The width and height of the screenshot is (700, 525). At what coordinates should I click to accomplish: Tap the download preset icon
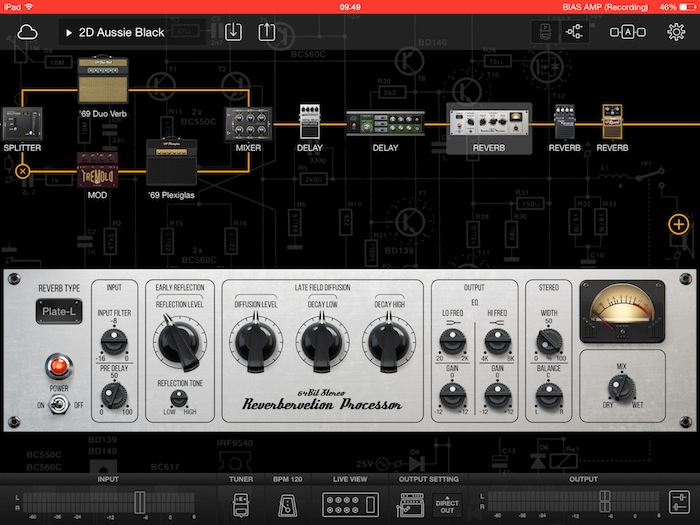[232, 32]
